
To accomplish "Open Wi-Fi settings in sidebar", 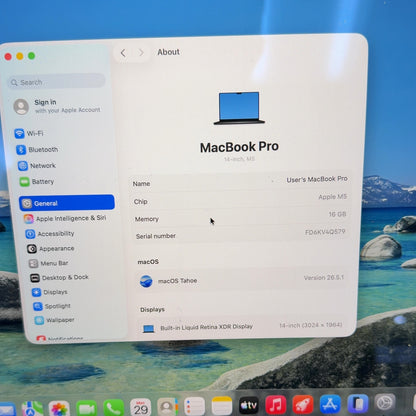I will pos(29,133).
